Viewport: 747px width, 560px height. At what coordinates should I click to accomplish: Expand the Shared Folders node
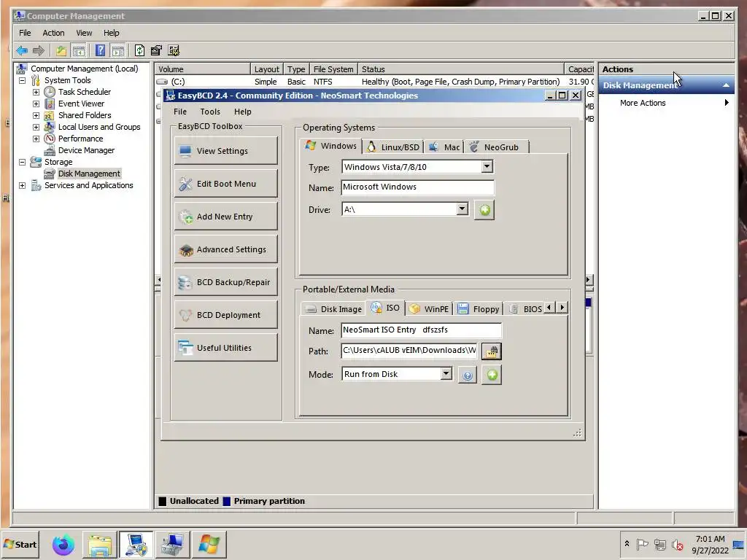click(x=36, y=115)
